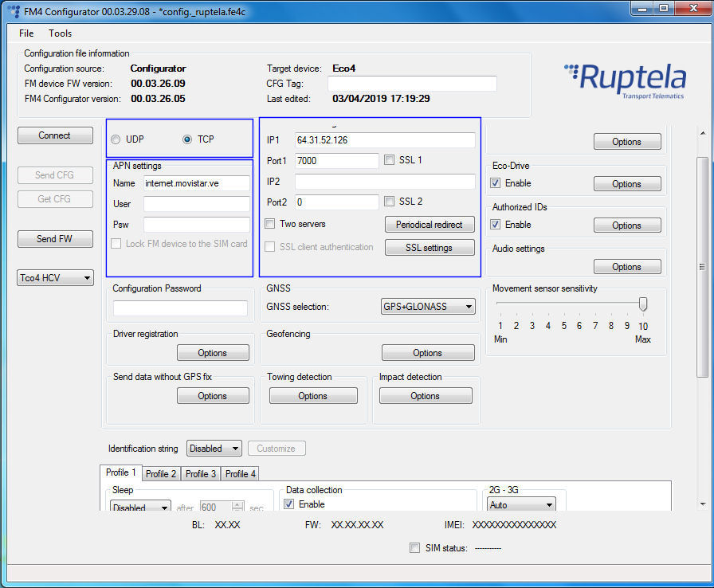The width and height of the screenshot is (714, 588).
Task: Open the GNSS selection dropdown
Action: coord(427,306)
